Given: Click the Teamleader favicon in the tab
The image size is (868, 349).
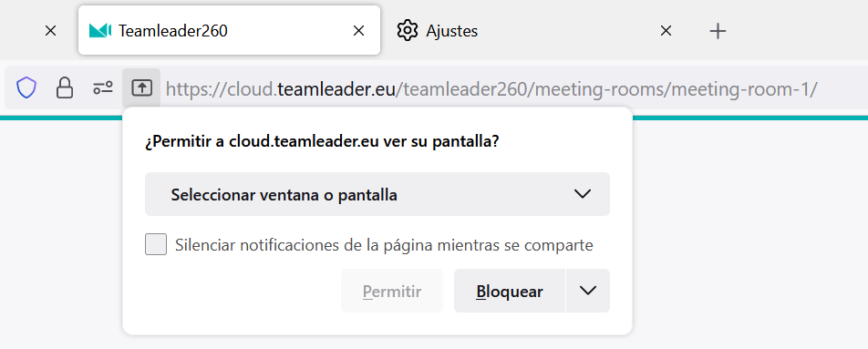Looking at the screenshot, I should tap(100, 30).
